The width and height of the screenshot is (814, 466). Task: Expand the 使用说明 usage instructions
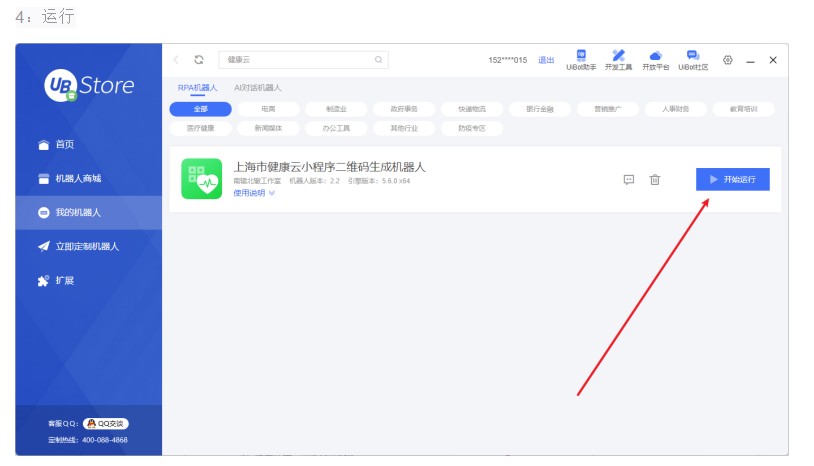coord(253,193)
